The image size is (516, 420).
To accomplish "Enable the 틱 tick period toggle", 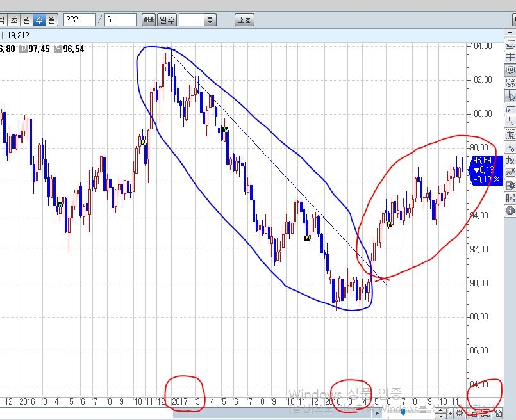I will pyautogui.click(x=3, y=19).
